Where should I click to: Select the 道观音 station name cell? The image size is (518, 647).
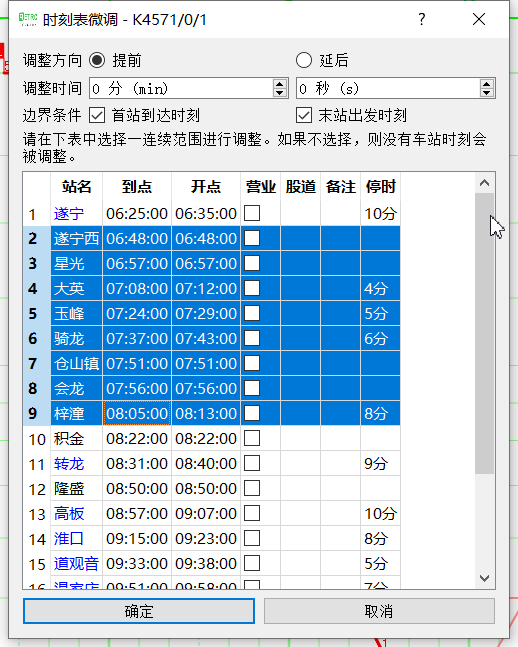[76, 563]
